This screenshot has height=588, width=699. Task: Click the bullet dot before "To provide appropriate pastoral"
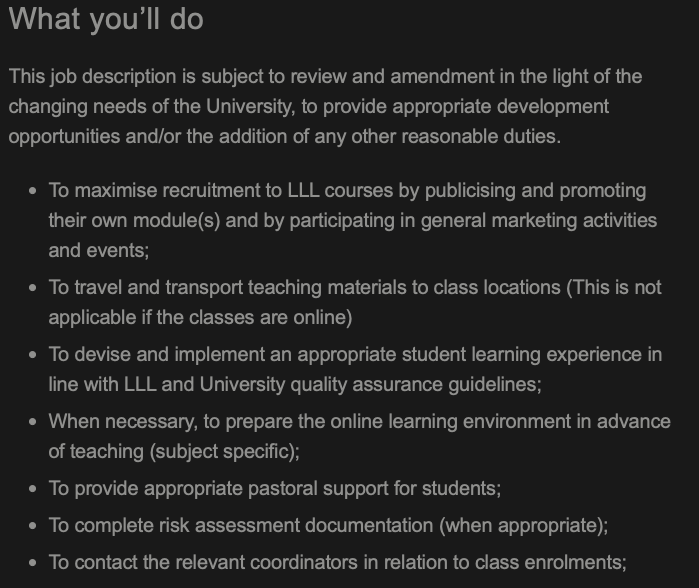(32, 489)
